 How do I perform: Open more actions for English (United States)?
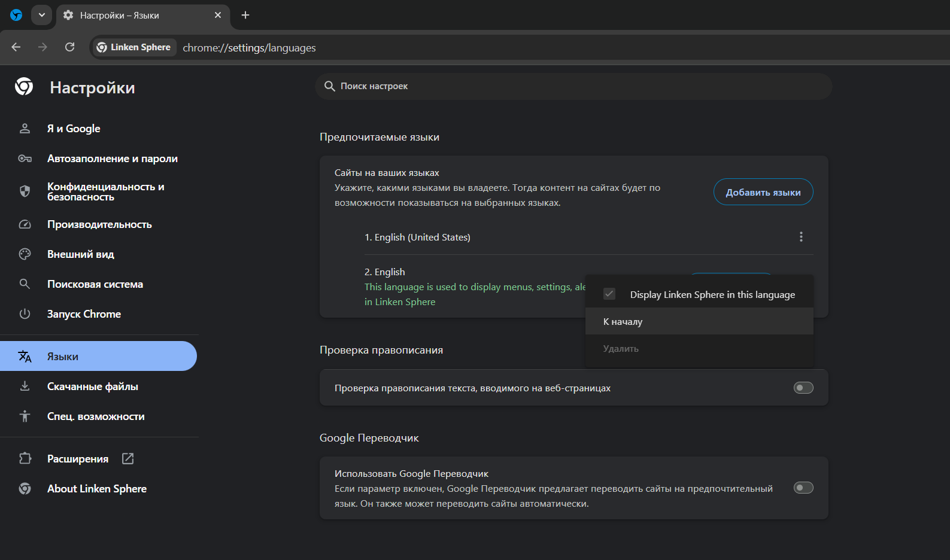click(x=801, y=237)
